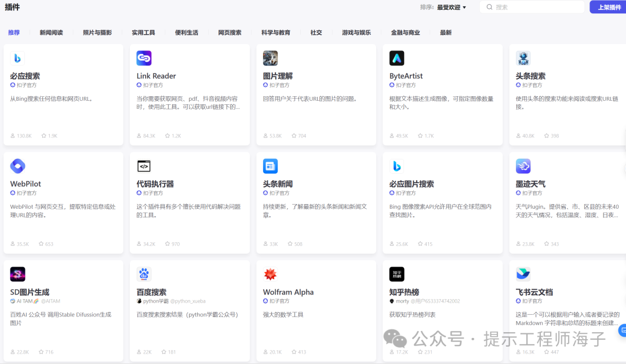Viewport: 626px width, 364px height.
Task: Click the 130.8K user count on 必应搜索
Action: 24,136
